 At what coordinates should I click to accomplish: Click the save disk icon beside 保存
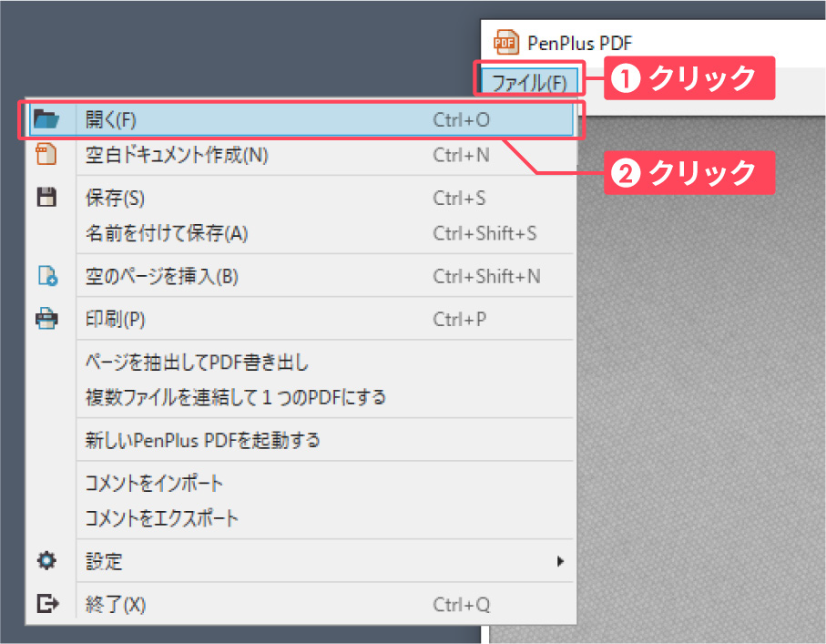pos(46,198)
